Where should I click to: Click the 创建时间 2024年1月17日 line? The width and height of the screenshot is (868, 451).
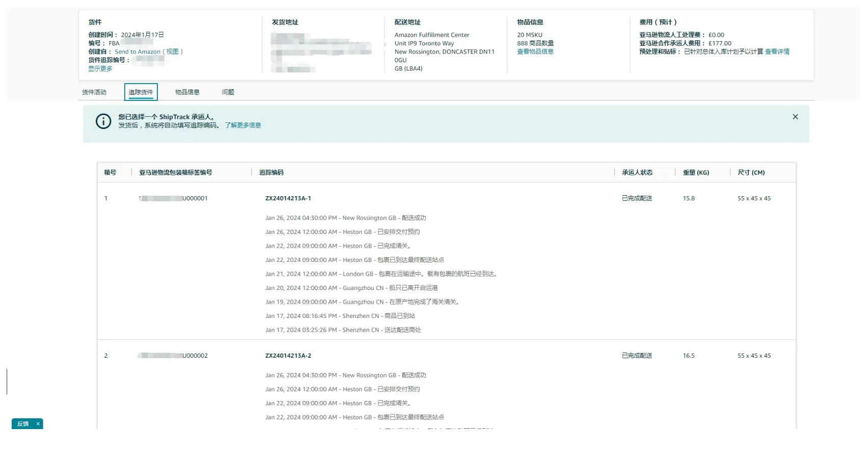click(x=126, y=35)
